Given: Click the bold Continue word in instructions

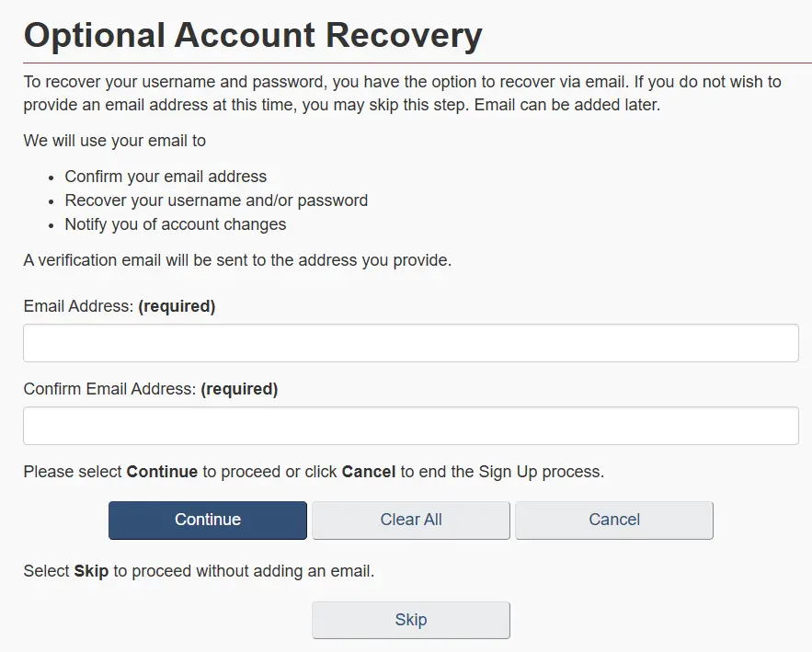Looking at the screenshot, I should tap(163, 472).
